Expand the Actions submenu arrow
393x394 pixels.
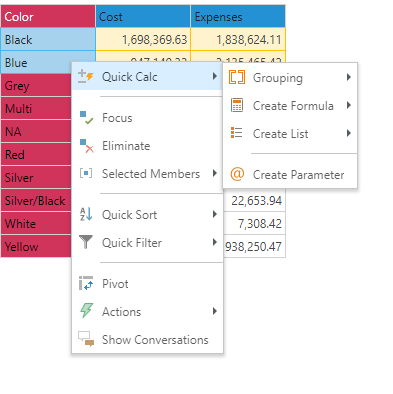point(215,311)
